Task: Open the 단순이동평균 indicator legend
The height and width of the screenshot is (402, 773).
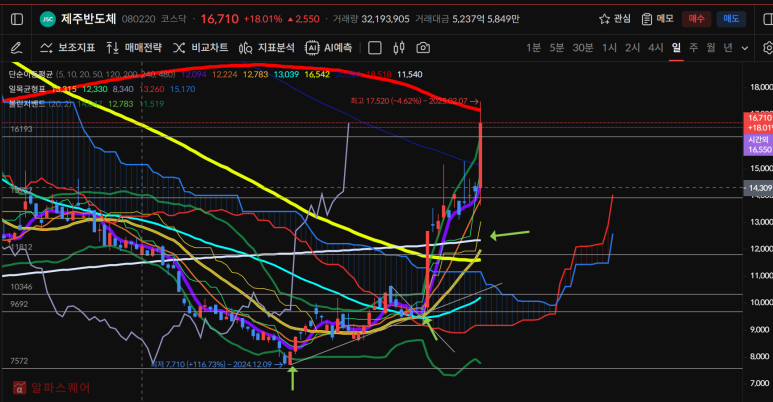Action: (31, 74)
